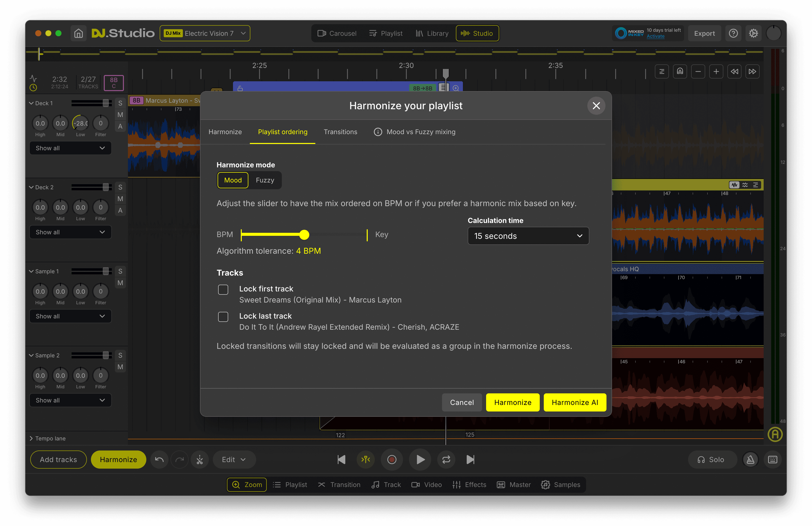Open Deck 2 Show all dropdown
The image size is (812, 526).
[x=70, y=232]
